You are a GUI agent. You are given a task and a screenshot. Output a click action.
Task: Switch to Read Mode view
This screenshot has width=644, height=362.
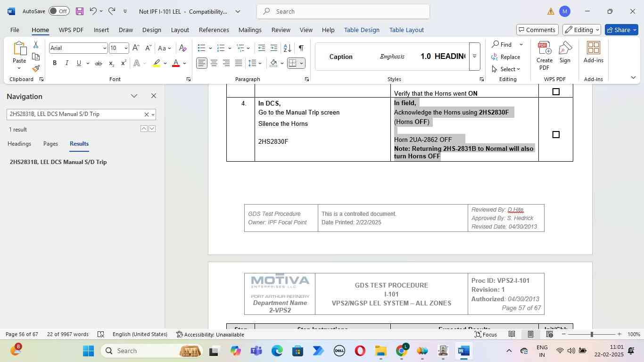click(512, 334)
